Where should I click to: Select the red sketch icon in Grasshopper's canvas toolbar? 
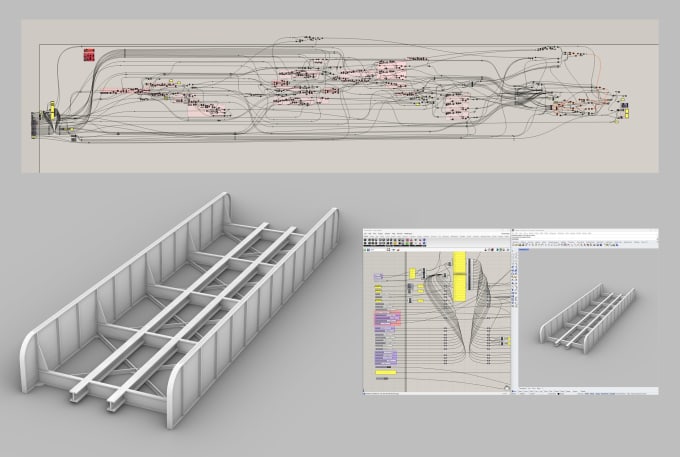tap(399, 250)
